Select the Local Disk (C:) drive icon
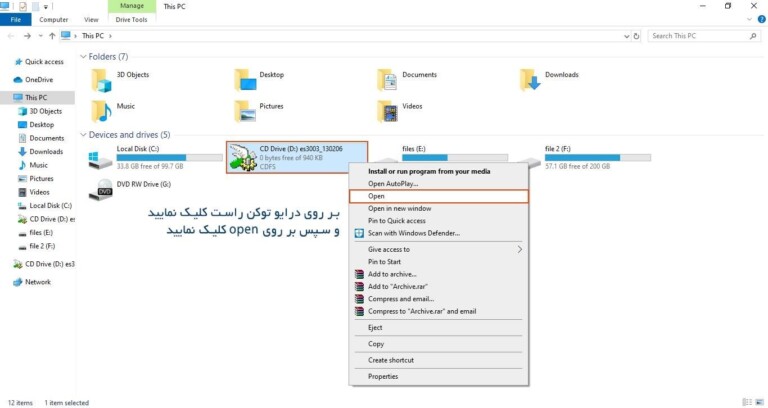This screenshot has width=768, height=408. click(x=101, y=157)
